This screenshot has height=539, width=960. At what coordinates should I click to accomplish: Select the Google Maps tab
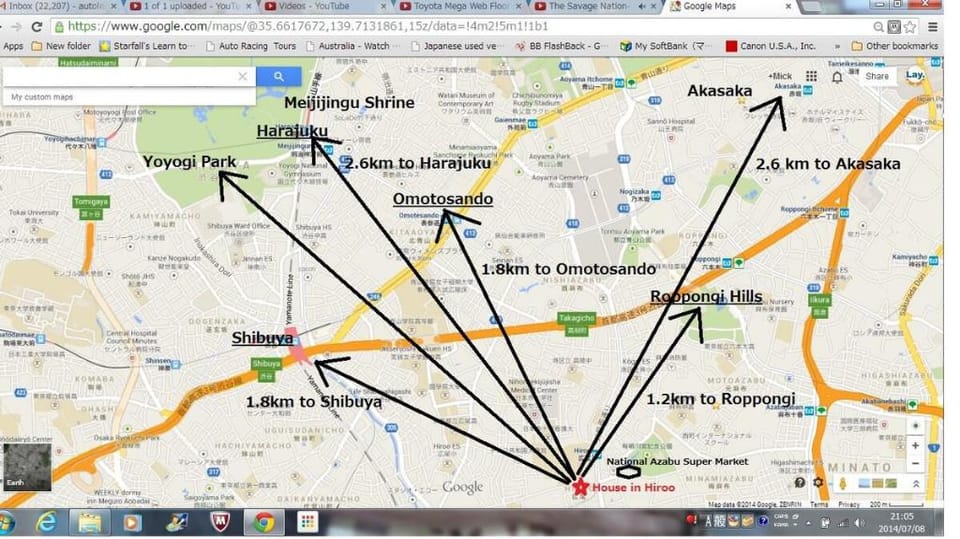click(729, 6)
